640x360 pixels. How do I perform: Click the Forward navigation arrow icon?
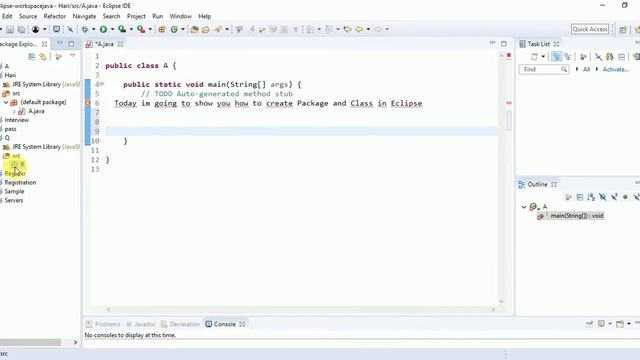[378, 29]
